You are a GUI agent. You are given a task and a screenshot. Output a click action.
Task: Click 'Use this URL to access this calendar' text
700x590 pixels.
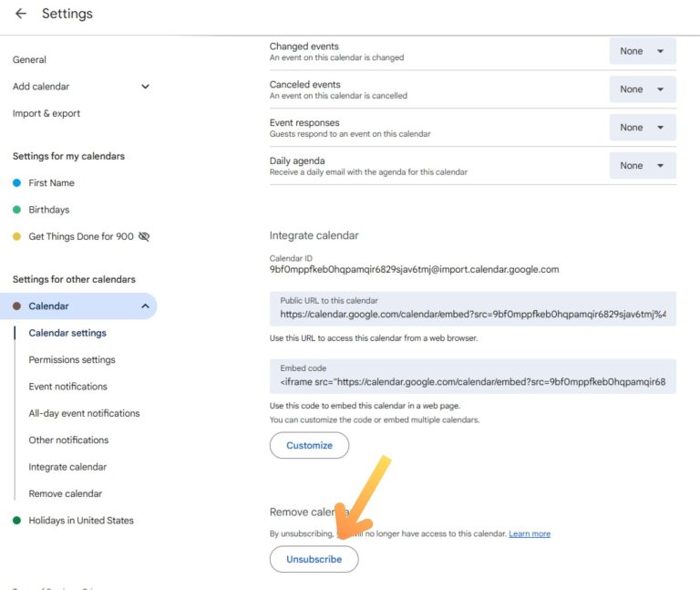[x=374, y=338]
